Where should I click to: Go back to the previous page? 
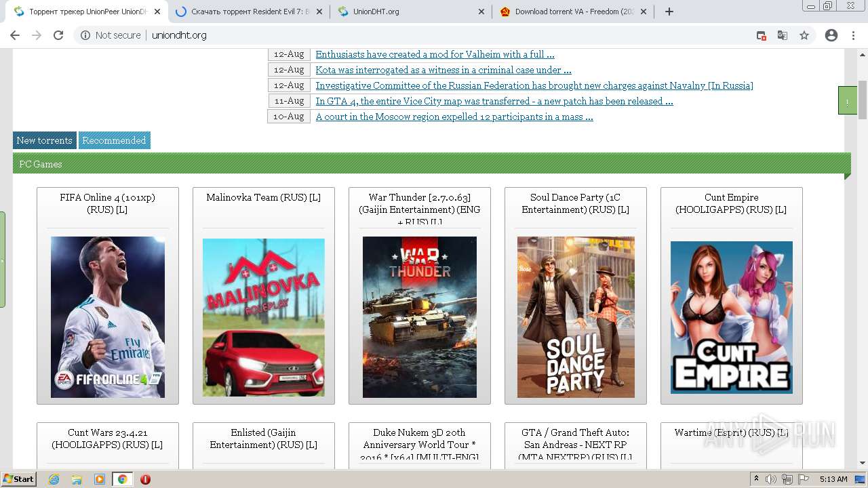[x=15, y=35]
